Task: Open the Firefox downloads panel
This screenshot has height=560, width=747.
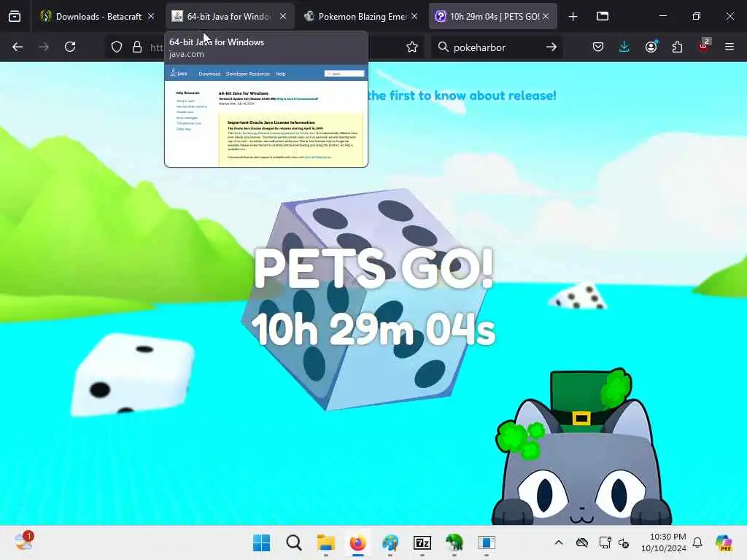Action: pyautogui.click(x=624, y=47)
